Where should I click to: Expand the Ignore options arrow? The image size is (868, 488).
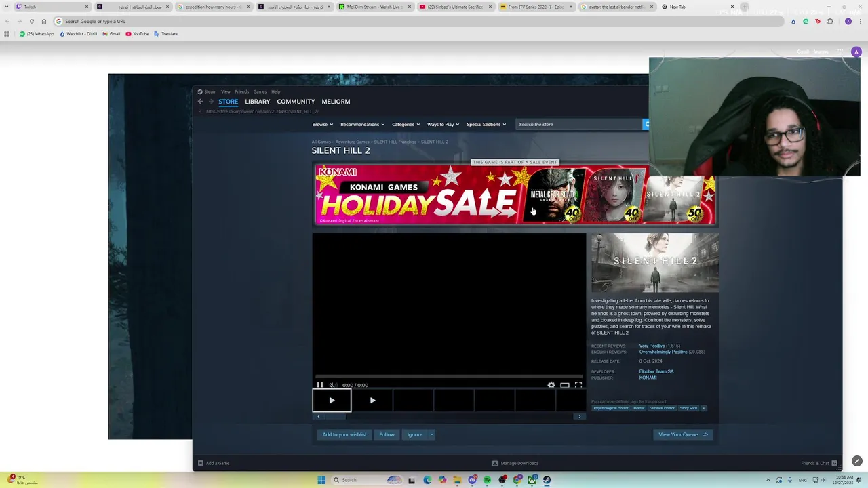431,434
